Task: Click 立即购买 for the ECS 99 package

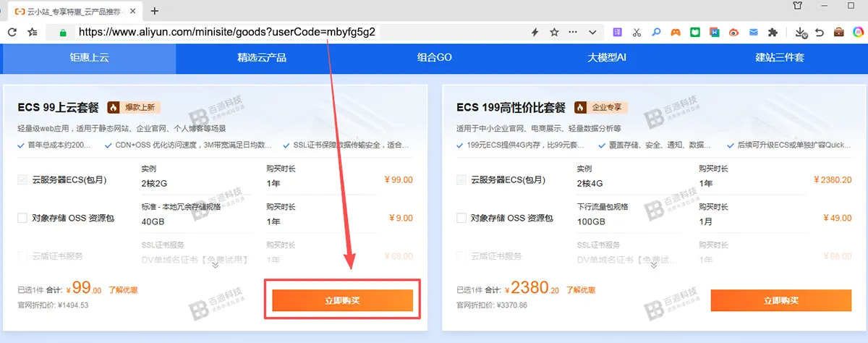Action: pyautogui.click(x=343, y=300)
